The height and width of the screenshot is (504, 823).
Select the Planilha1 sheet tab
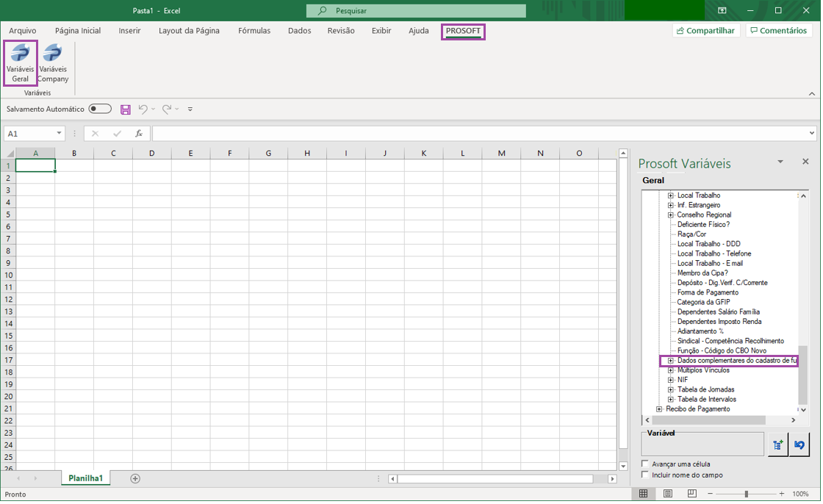click(85, 478)
